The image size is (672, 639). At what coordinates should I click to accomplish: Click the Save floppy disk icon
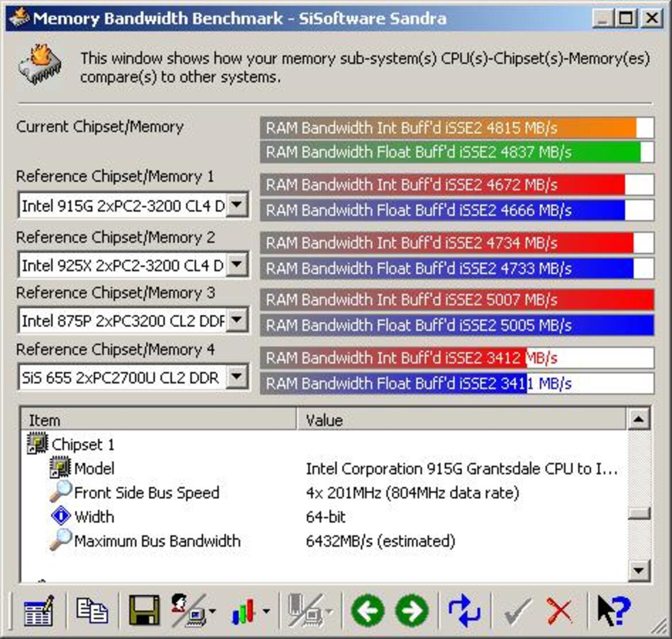coord(144,610)
